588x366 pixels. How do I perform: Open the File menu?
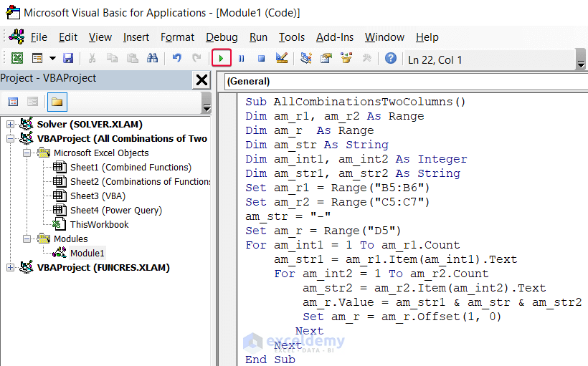tap(39, 37)
